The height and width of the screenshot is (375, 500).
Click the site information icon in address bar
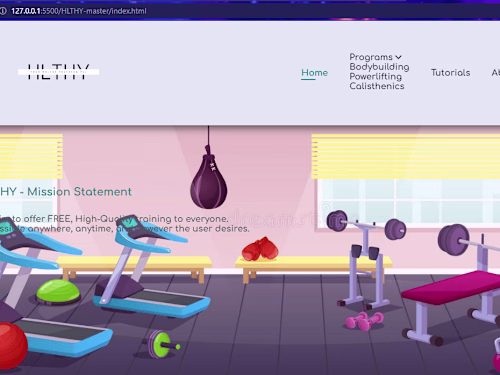tap(3, 11)
